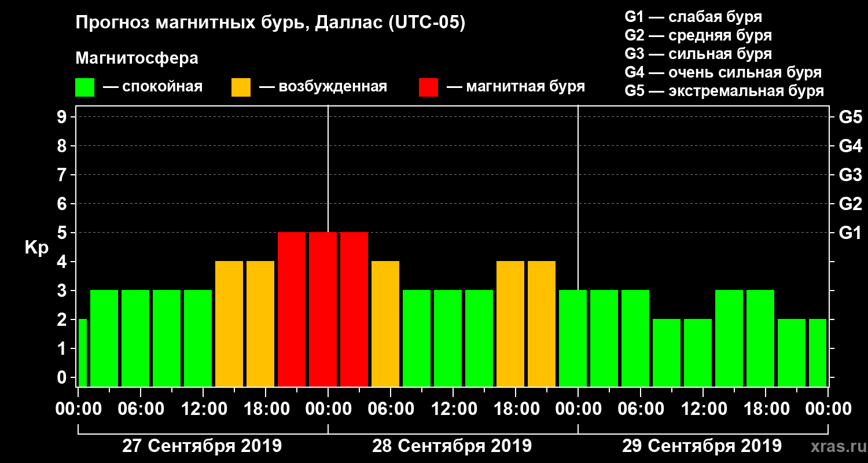Click the Kp axis value 0
The height and width of the screenshot is (463, 868).
[x=63, y=377]
